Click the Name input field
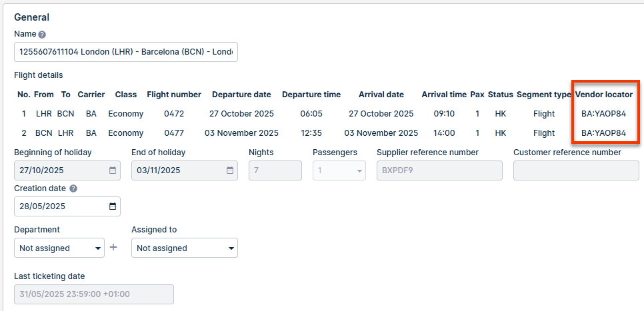The image size is (644, 311). click(126, 52)
